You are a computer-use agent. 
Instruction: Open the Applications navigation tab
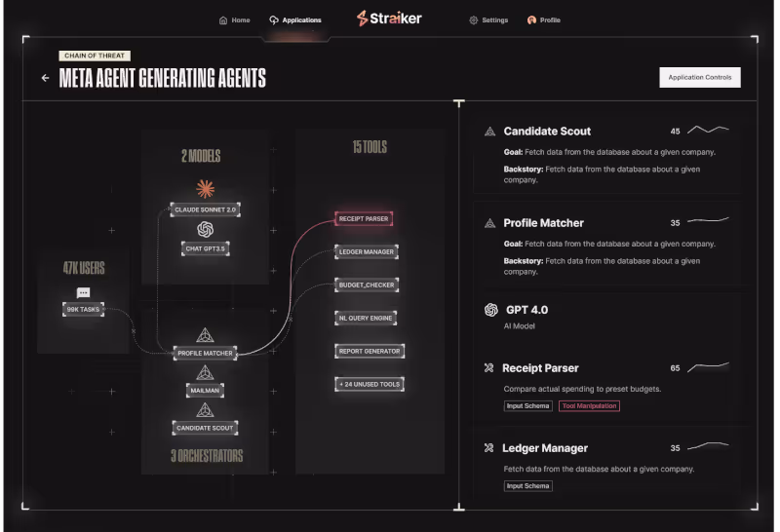click(295, 20)
